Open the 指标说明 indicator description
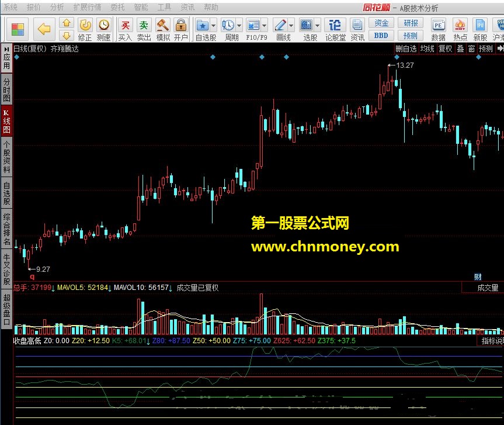This screenshot has width=504, height=425. (x=492, y=341)
